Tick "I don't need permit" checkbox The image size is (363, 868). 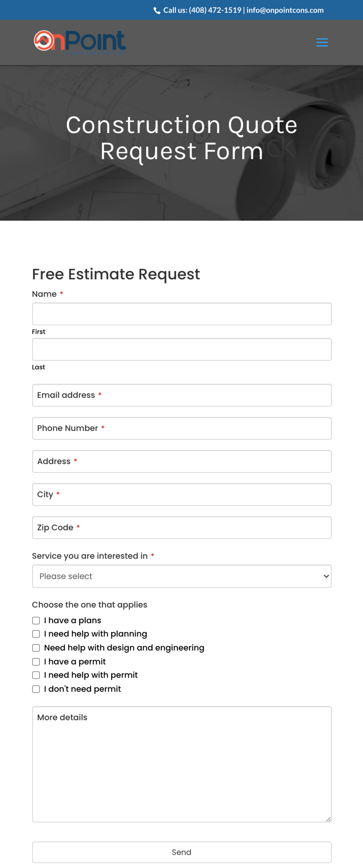tap(36, 689)
